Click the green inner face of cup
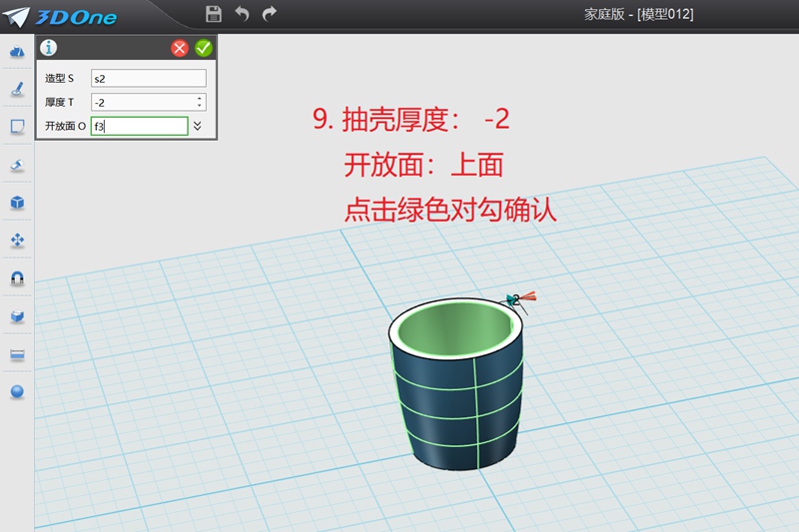 point(453,328)
